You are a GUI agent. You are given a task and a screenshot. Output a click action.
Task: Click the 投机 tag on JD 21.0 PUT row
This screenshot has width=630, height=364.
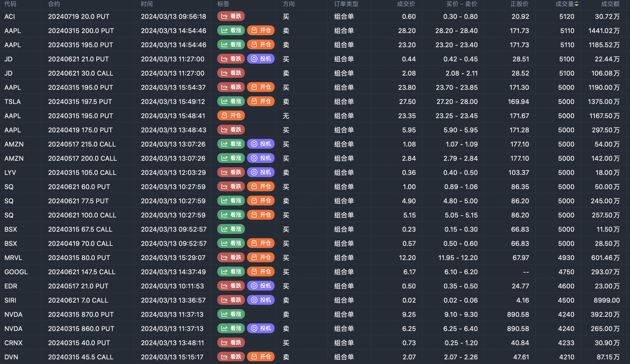pos(261,59)
